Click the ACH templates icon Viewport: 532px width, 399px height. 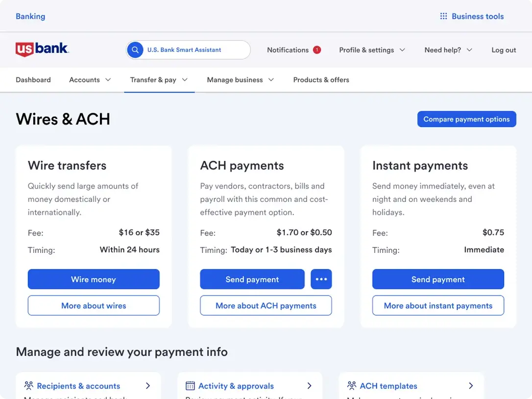pyautogui.click(x=351, y=386)
